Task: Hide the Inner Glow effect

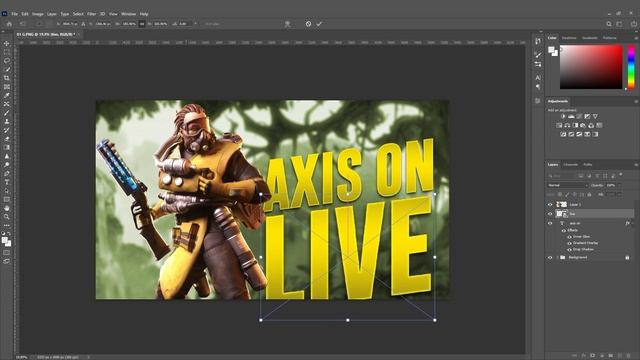Action: (569, 237)
